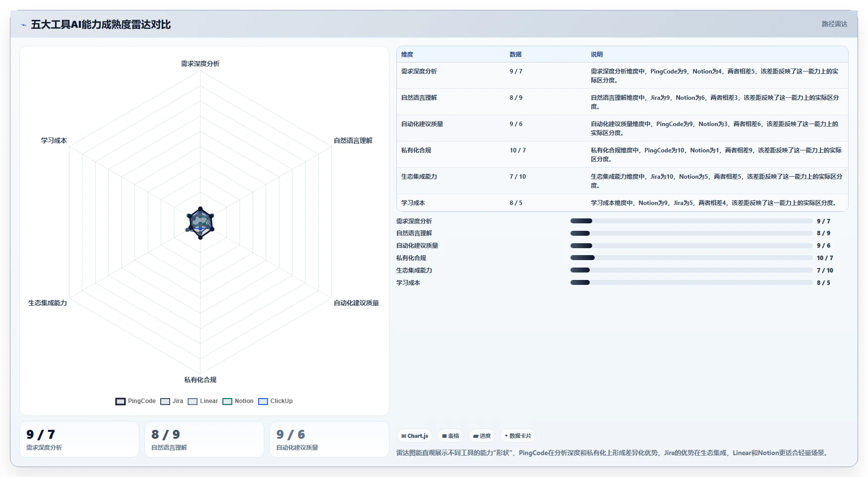Click the radar axis label 学习成本
The width and height of the screenshot is (868, 477).
(54, 140)
